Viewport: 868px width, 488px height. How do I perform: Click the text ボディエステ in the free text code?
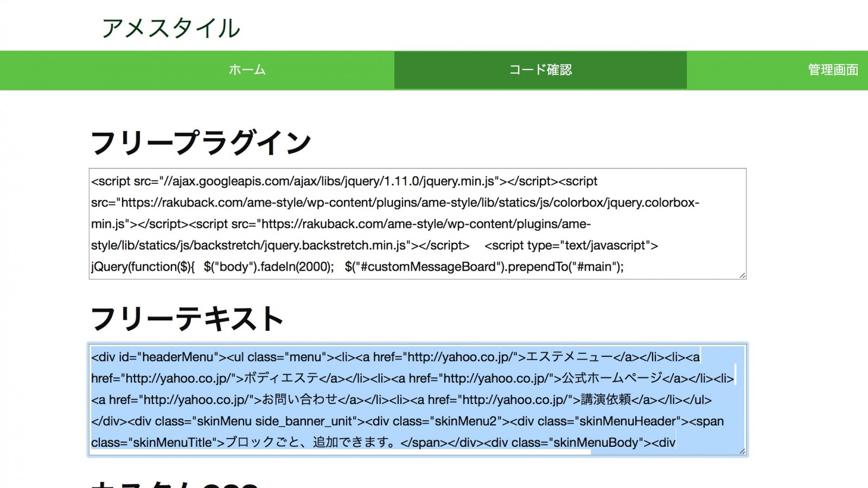coord(281,378)
